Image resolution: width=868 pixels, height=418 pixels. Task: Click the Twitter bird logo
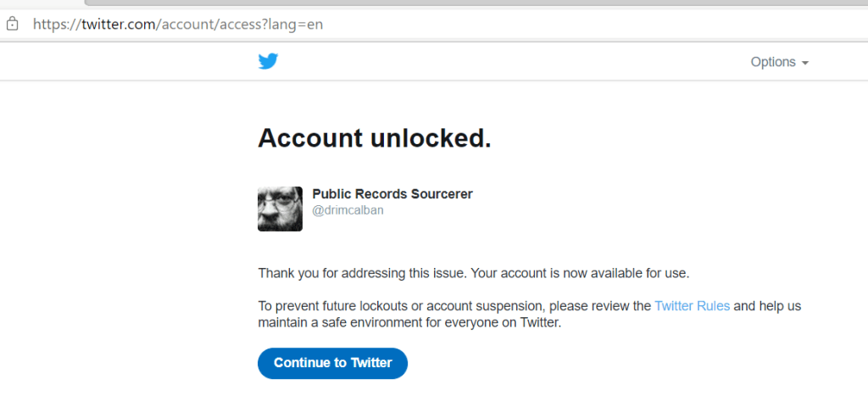point(269,61)
